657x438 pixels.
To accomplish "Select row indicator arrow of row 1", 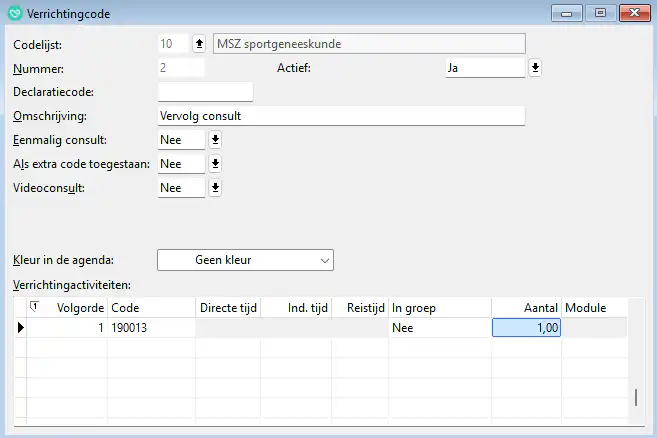I will (x=21, y=328).
